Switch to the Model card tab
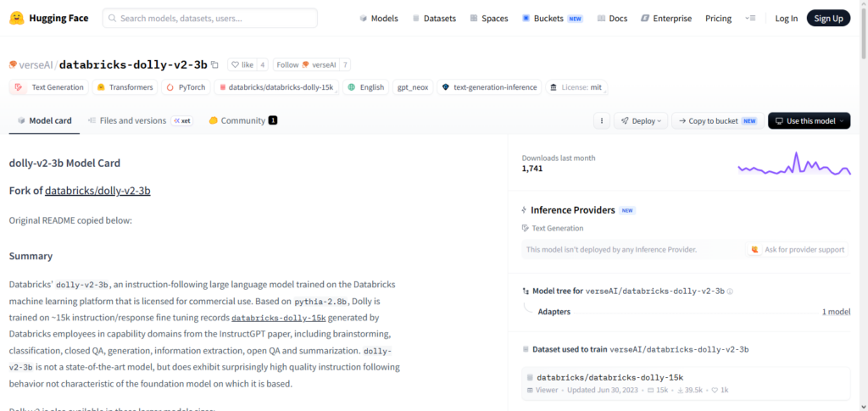Screen dimensions: 868x411 [44, 120]
